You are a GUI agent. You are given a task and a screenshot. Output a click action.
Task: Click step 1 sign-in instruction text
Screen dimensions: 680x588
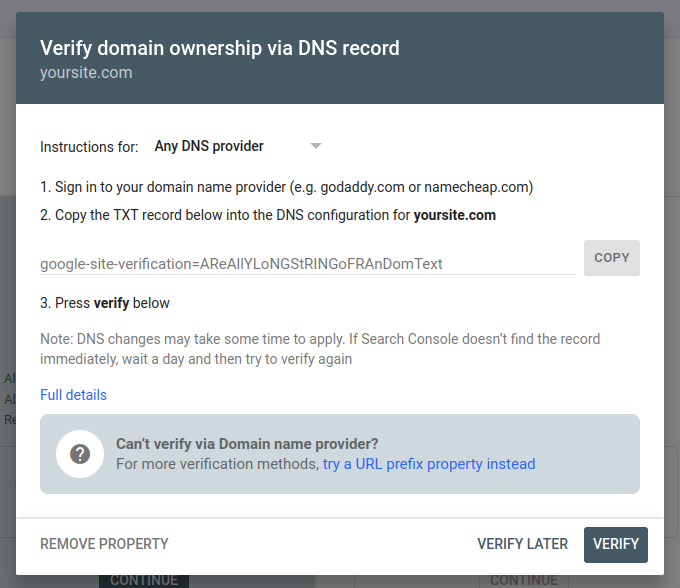point(286,187)
